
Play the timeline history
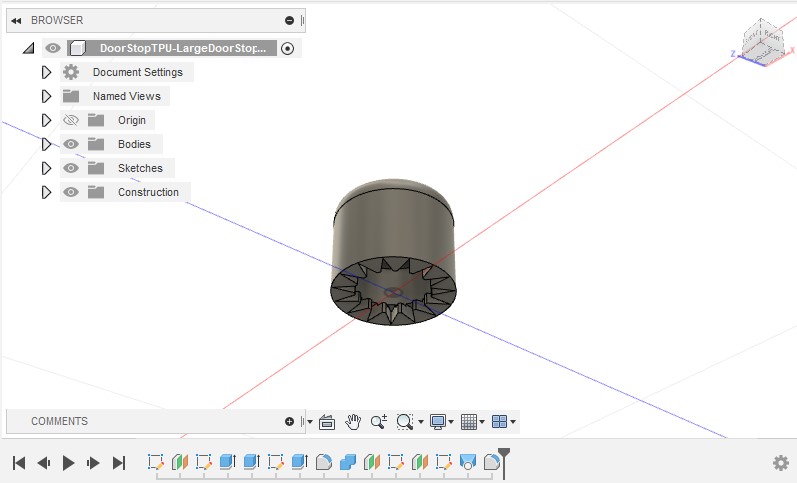[x=68, y=463]
